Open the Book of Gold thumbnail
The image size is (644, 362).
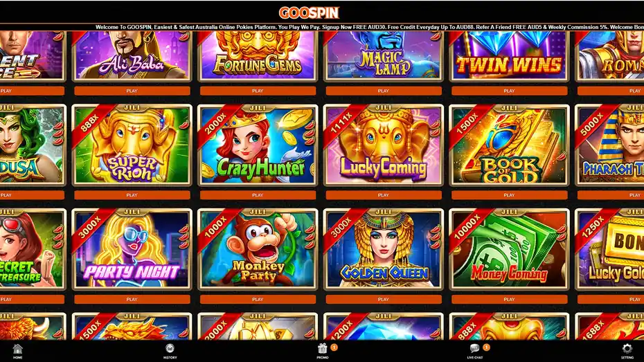tap(509, 145)
